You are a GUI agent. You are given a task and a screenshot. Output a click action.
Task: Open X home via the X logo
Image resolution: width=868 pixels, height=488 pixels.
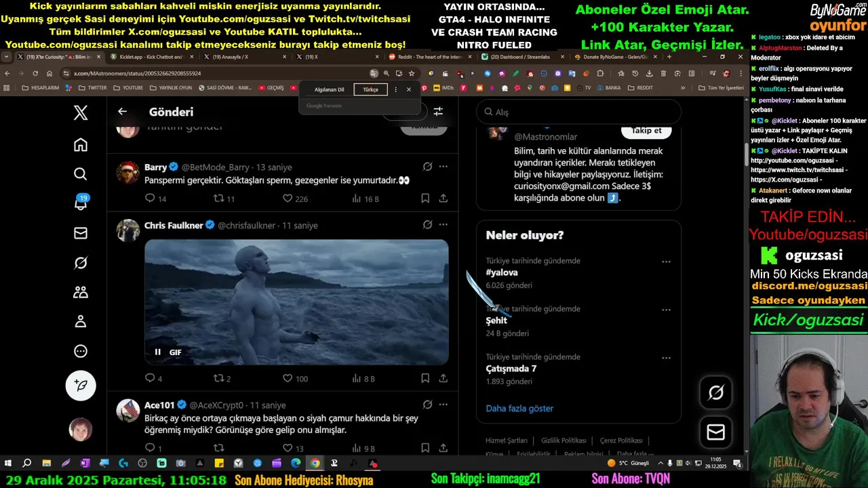point(81,113)
